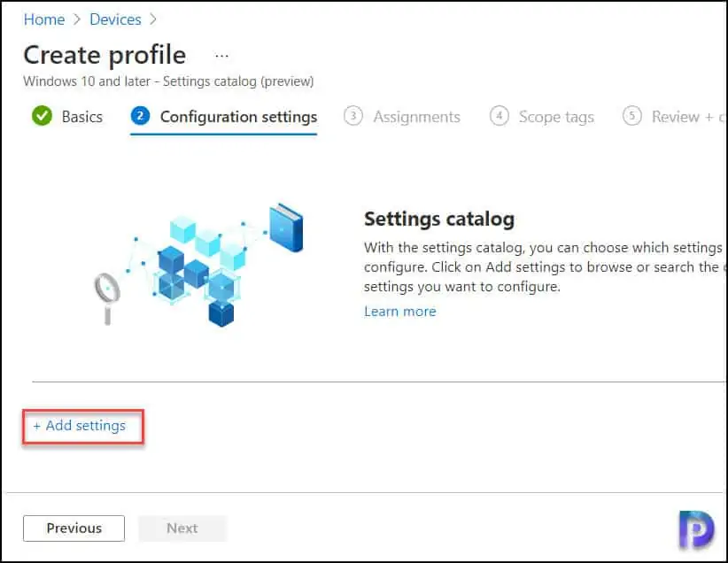This screenshot has width=728, height=563.
Task: Click the + Add settings link
Action: (80, 426)
